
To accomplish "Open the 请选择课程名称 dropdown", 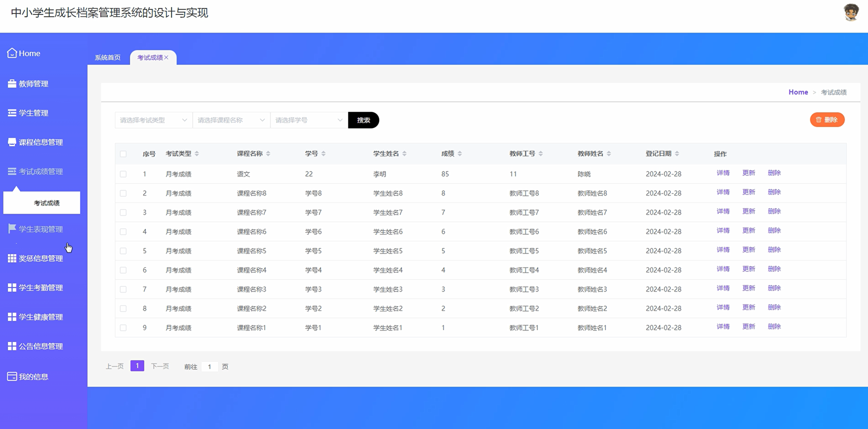I will 231,120.
